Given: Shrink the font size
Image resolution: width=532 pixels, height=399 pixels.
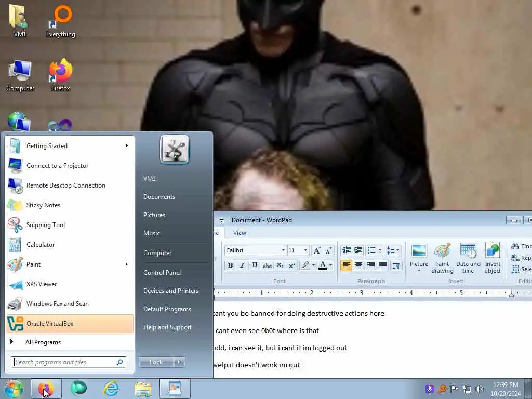Looking at the screenshot, I should (328, 250).
